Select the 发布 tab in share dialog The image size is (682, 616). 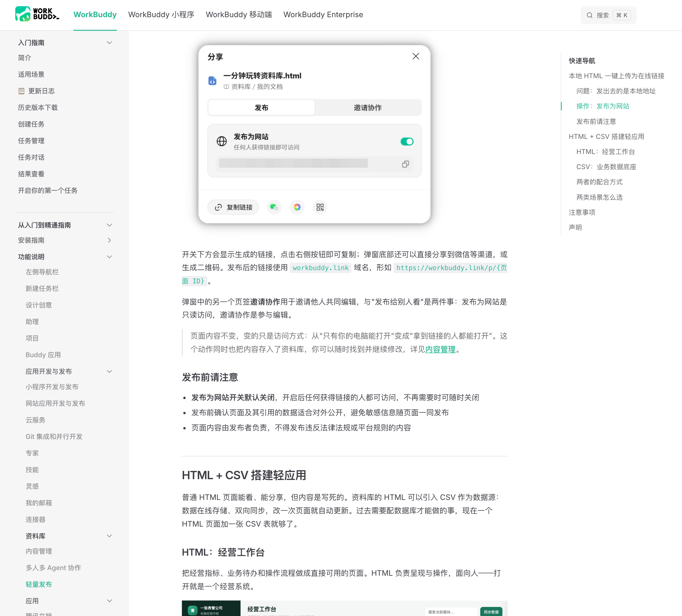[x=261, y=108]
